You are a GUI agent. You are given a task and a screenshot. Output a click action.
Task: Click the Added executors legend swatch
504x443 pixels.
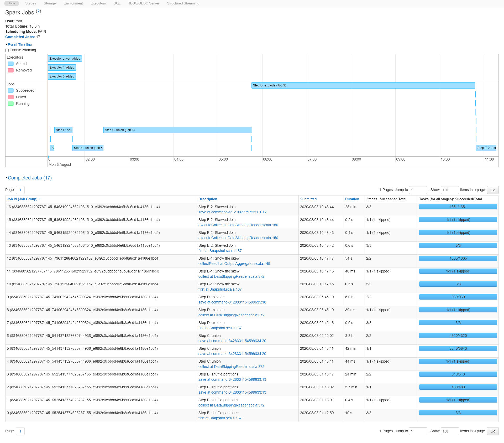pos(11,64)
